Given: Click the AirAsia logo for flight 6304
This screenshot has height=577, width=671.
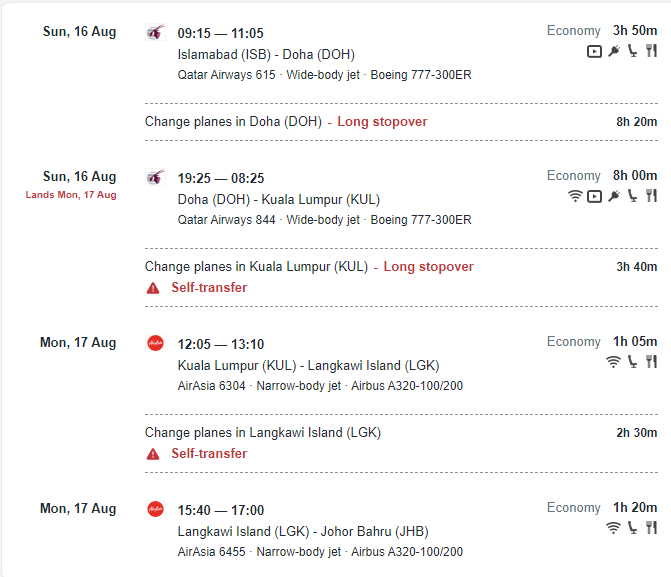Looking at the screenshot, I should pyautogui.click(x=155, y=343).
